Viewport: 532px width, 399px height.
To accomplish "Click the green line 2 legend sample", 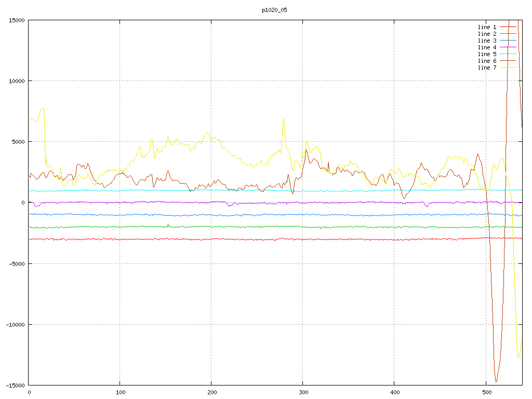I will (x=508, y=34).
